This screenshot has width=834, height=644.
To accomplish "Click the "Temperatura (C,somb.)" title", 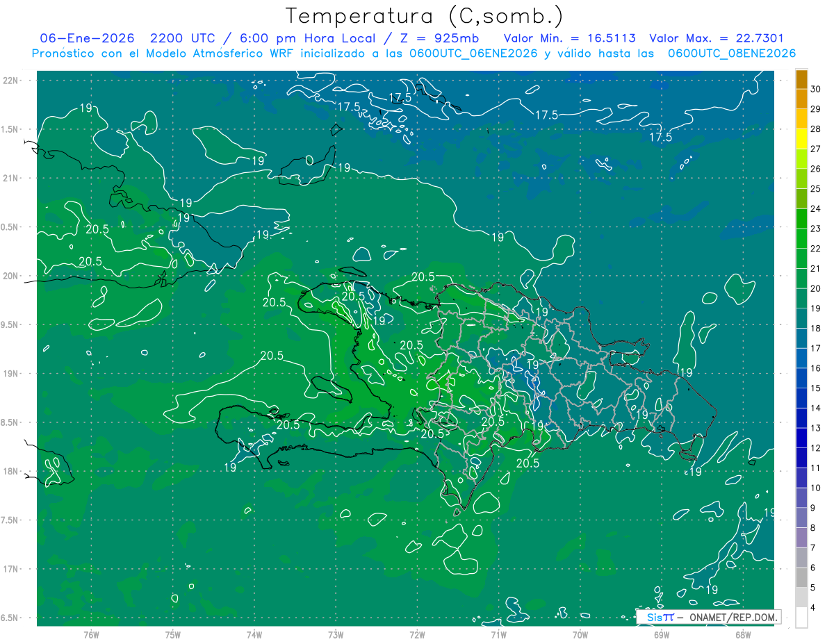I will [x=425, y=16].
